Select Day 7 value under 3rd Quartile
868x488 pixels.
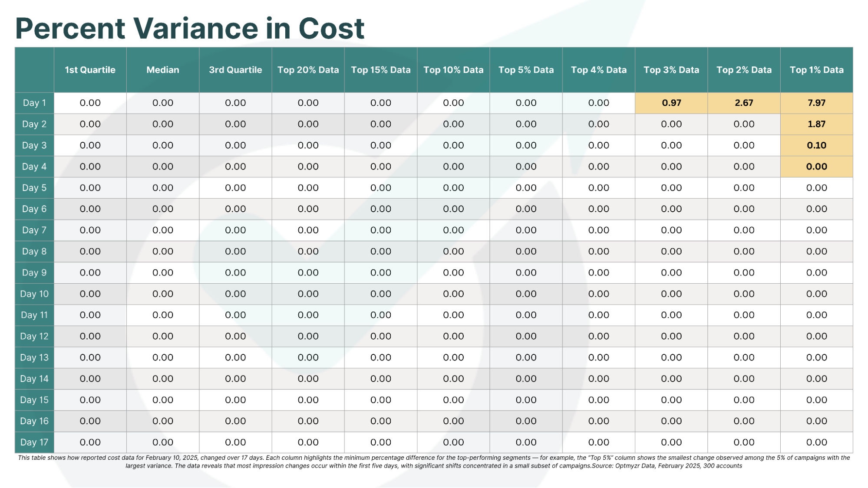[235, 230]
